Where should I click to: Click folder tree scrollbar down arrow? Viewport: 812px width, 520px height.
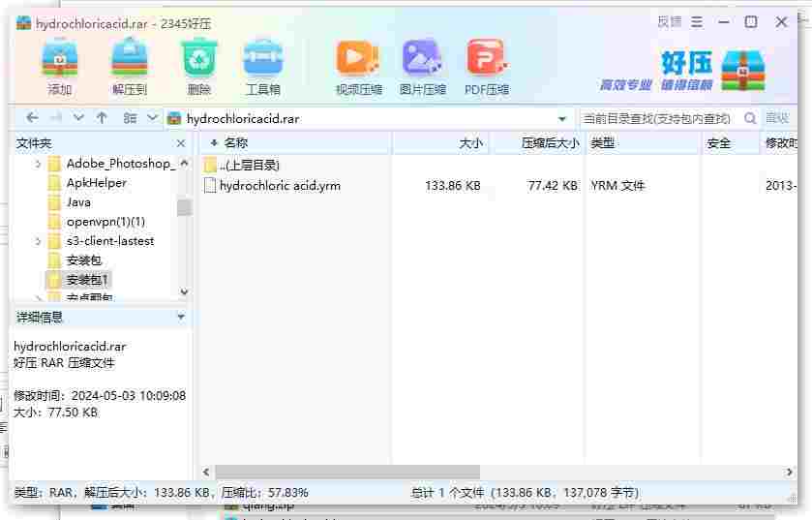[184, 291]
